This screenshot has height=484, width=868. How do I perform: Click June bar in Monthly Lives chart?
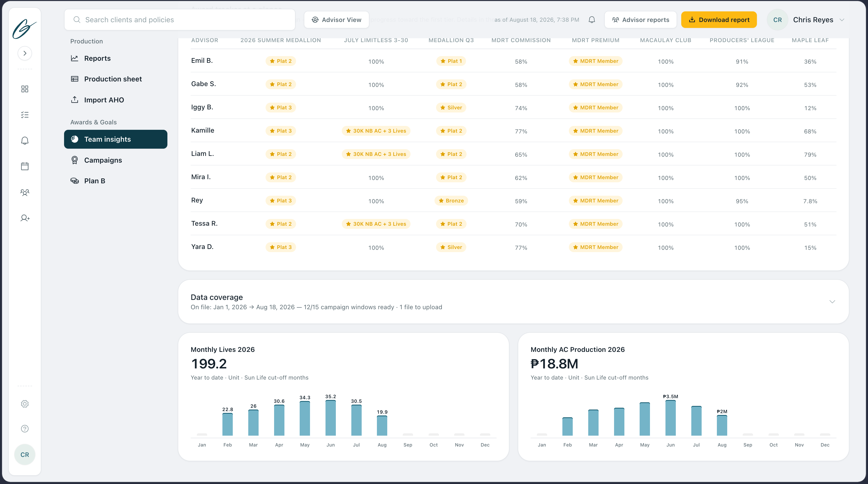point(331,418)
